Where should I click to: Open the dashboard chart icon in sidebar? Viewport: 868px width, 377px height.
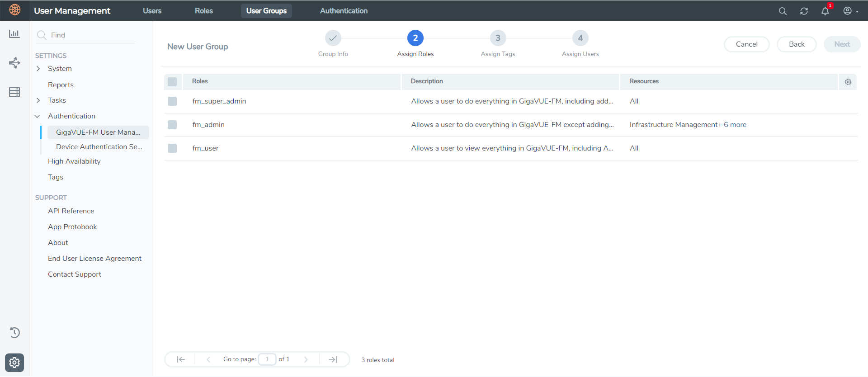pos(14,34)
